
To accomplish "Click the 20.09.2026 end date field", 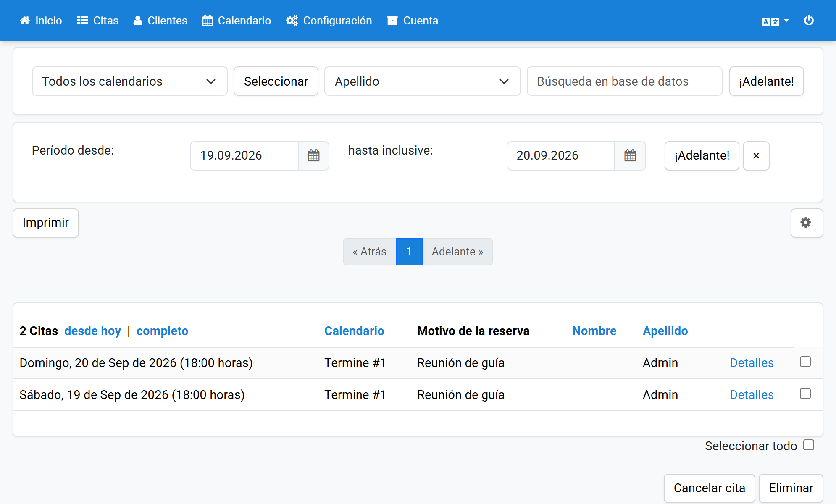I will 561,156.
